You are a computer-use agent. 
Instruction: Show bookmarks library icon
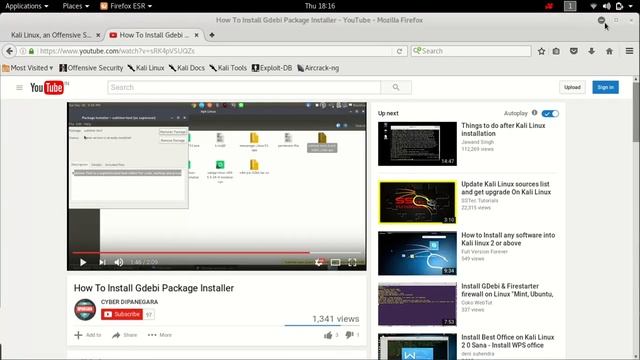(x=556, y=51)
